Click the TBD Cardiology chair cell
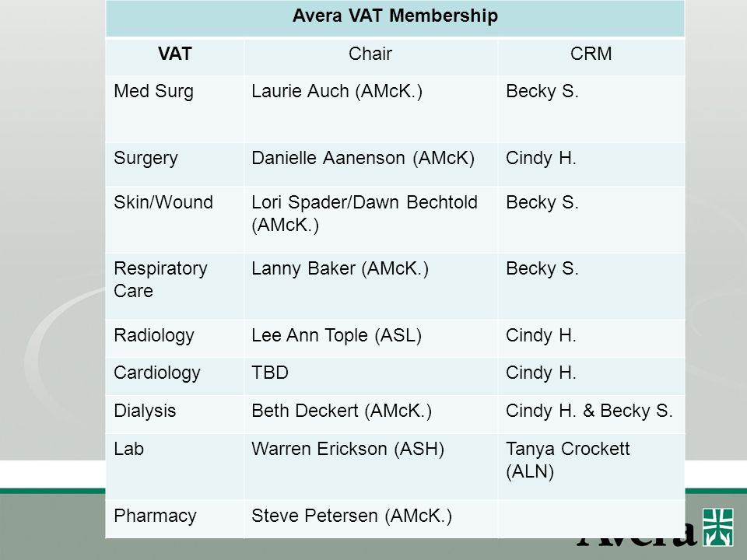747x560 pixels. pyautogui.click(x=270, y=373)
